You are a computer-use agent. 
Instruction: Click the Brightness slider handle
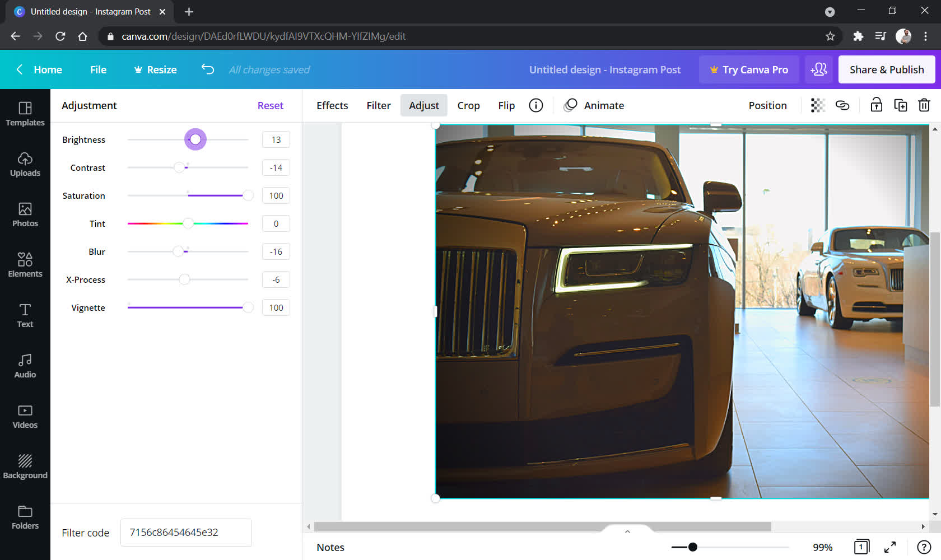point(195,139)
